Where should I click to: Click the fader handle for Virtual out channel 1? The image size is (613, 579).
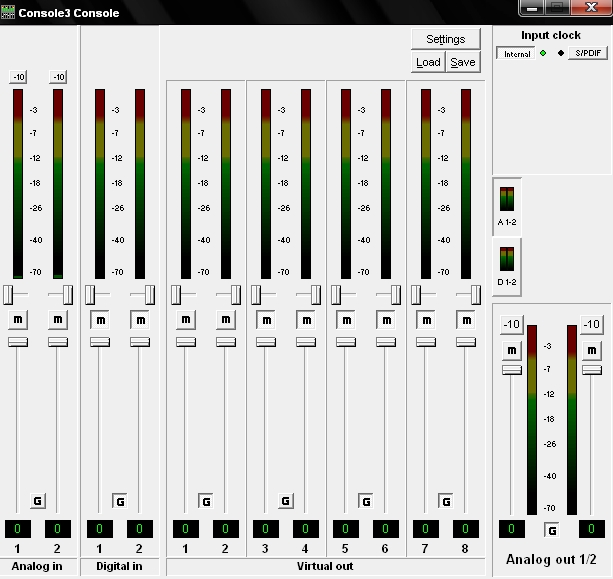point(185,342)
